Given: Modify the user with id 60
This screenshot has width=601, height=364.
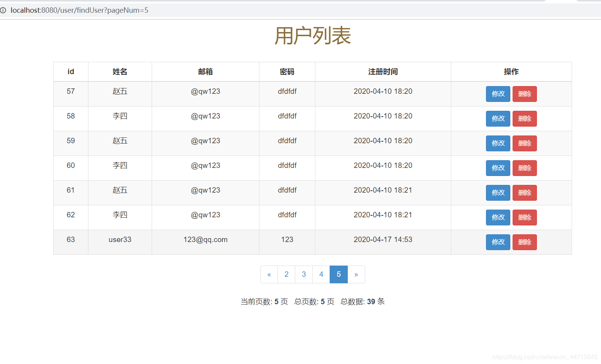Looking at the screenshot, I should tap(498, 168).
